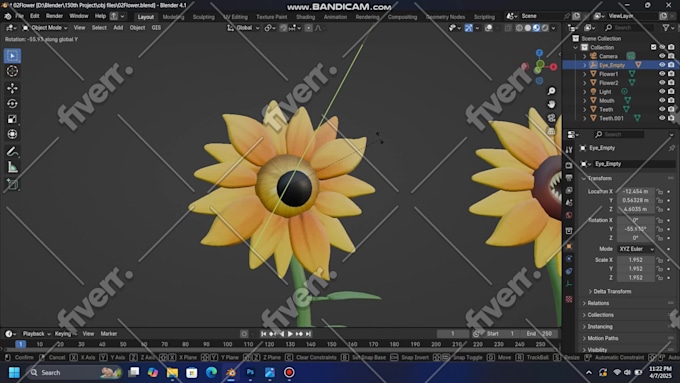Select the Cursor tool
This screenshot has width=680, height=383.
12,71
